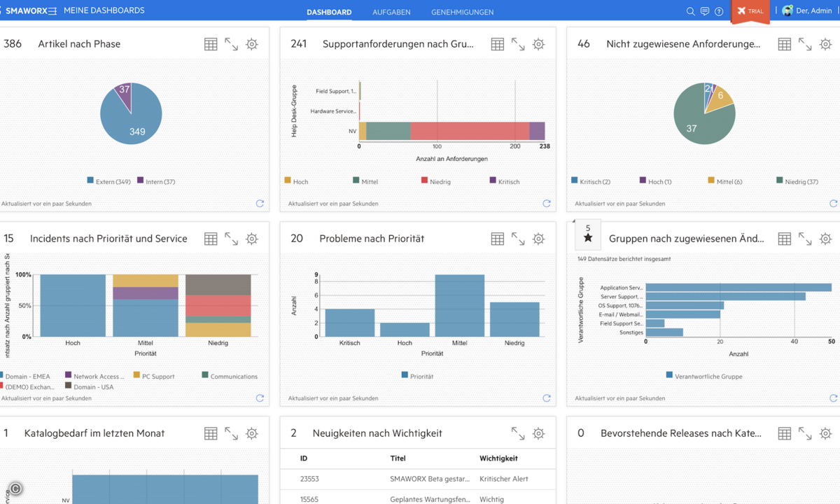The height and width of the screenshot is (504, 840).
Task: Show table view for Bevorstehende Releases widget
Action: click(x=785, y=433)
